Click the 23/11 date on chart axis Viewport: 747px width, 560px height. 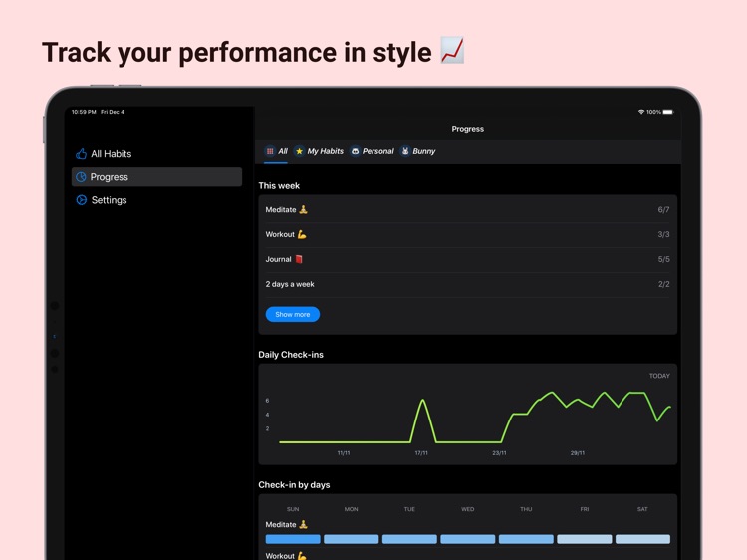pos(499,453)
